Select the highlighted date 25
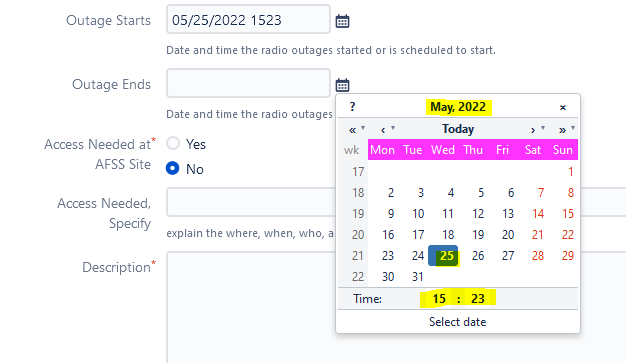Image resolution: width=626 pixels, height=363 pixels. pyautogui.click(x=444, y=256)
